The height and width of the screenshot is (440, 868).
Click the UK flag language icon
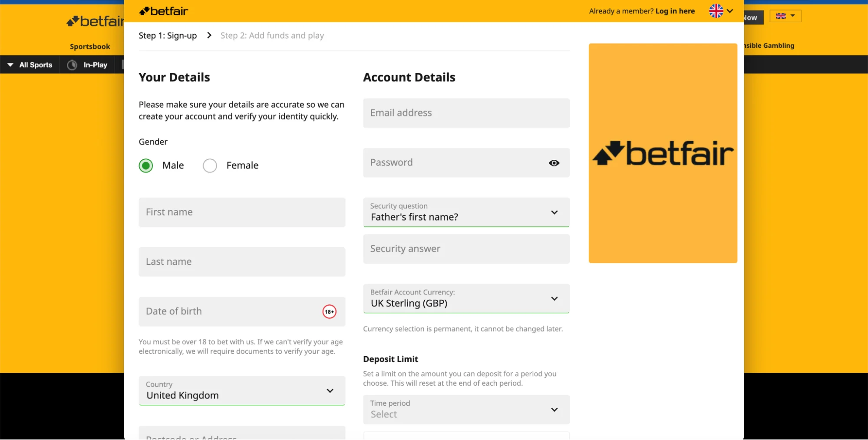pyautogui.click(x=716, y=11)
